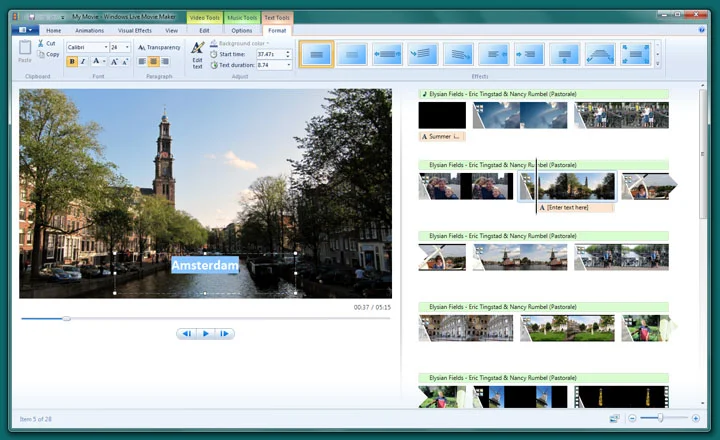Toggle Italic formatting
The width and height of the screenshot is (720, 440).
point(83,62)
